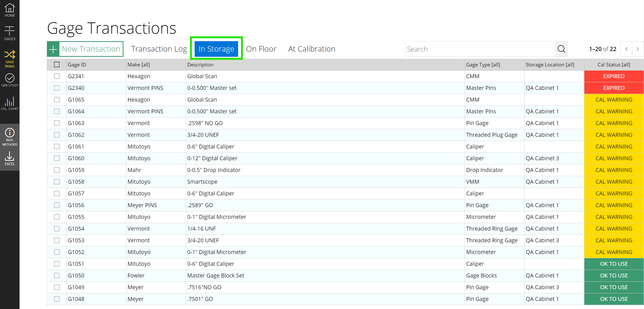The image size is (644, 309).
Task: Click gage ID G1049
Action: [76, 287]
